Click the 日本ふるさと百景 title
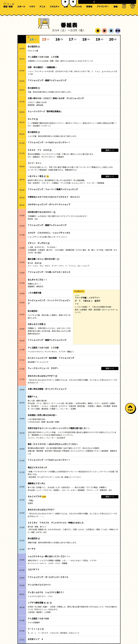The width and height of the screenshot is (138, 644). (35, 324)
